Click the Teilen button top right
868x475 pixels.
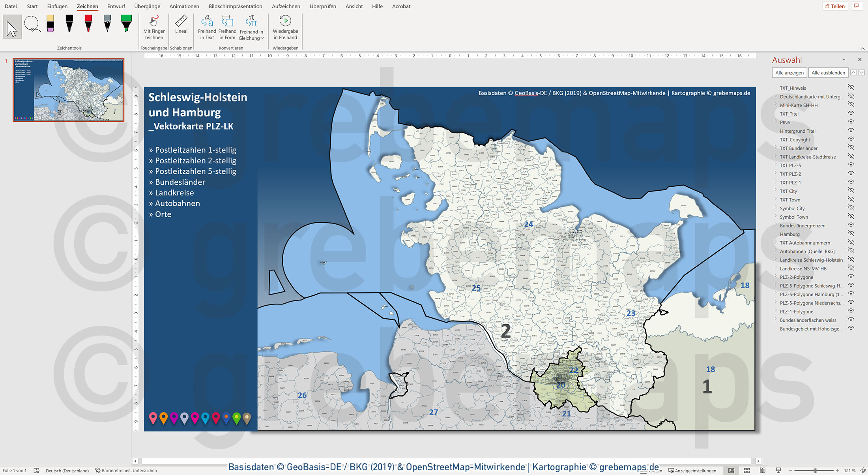835,6
